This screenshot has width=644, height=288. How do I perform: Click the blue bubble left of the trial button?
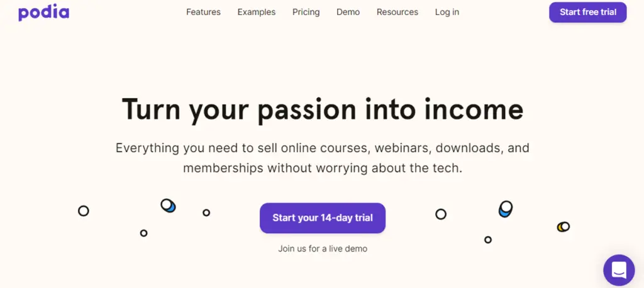(x=168, y=206)
